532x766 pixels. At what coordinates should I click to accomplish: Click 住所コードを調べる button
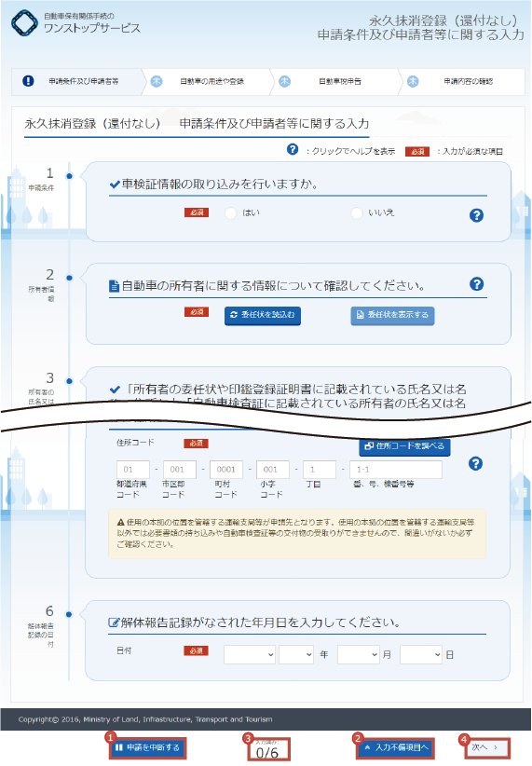pos(404,446)
